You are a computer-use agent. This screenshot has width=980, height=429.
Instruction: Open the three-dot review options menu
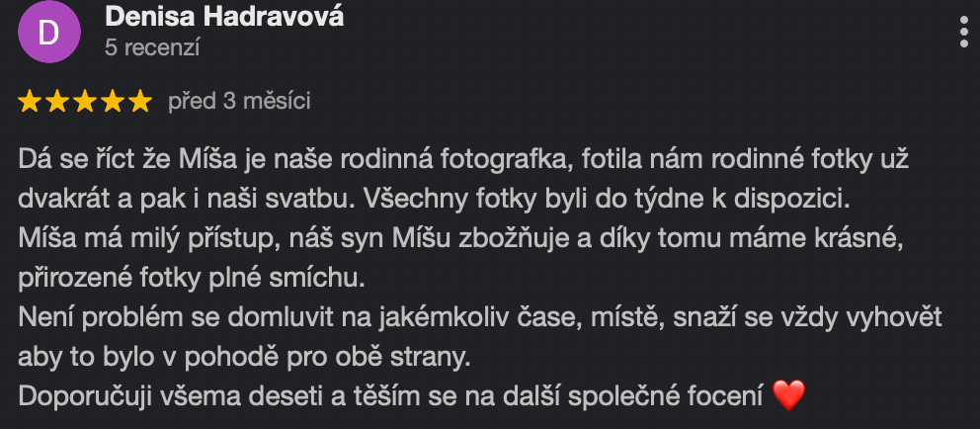(x=964, y=32)
